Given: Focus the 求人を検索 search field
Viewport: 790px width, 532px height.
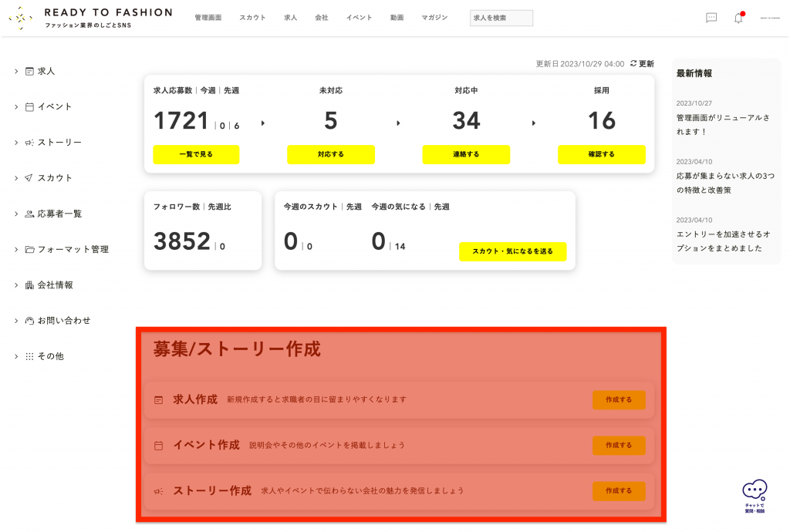Looking at the screenshot, I should [x=501, y=18].
